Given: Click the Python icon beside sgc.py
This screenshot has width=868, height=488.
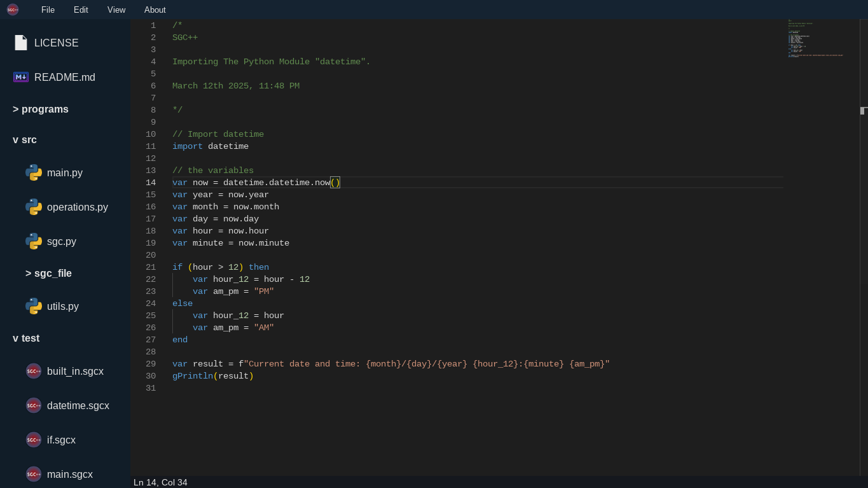Looking at the screenshot, I should coord(34,241).
